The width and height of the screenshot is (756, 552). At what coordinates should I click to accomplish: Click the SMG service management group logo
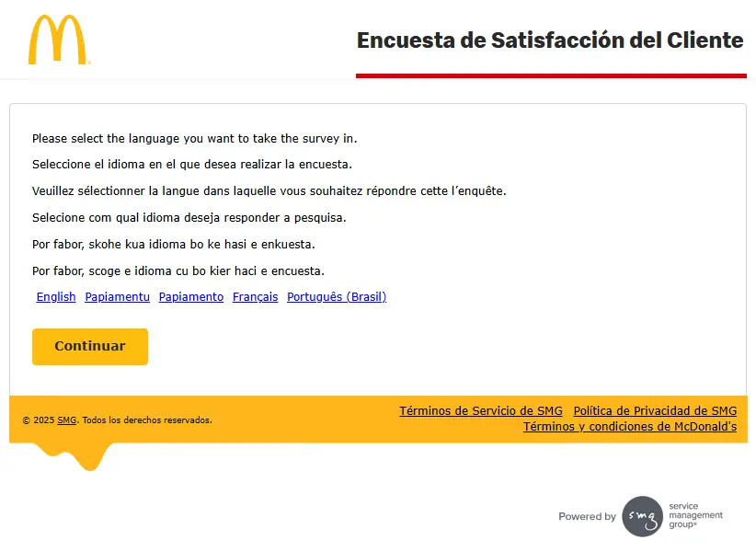point(672,516)
